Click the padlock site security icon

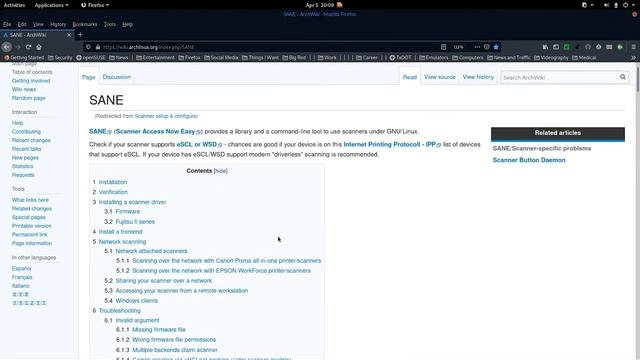(98, 47)
